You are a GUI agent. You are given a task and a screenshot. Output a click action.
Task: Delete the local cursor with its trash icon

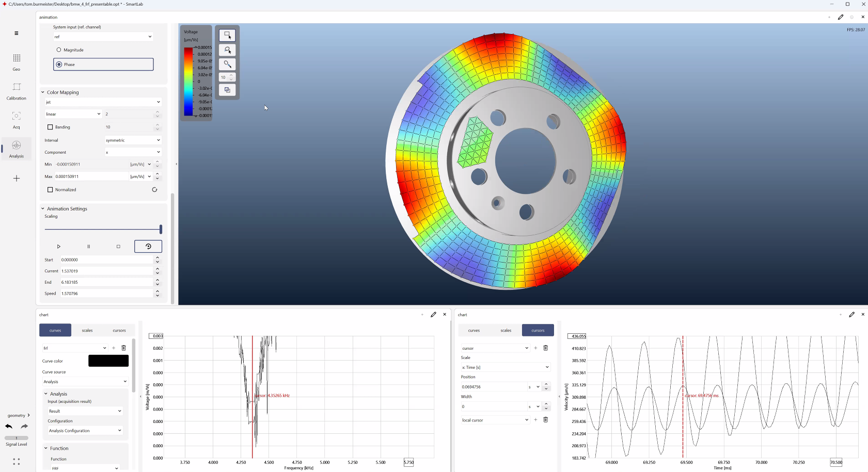coord(546,420)
